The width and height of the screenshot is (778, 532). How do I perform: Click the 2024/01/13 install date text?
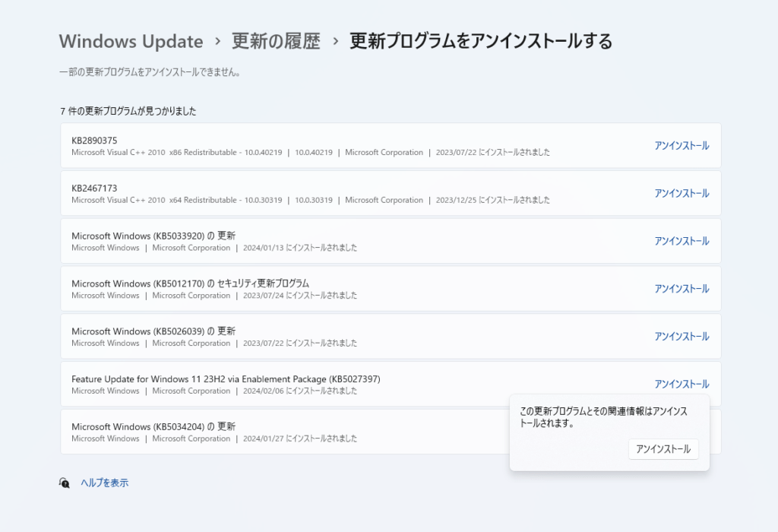(299, 248)
